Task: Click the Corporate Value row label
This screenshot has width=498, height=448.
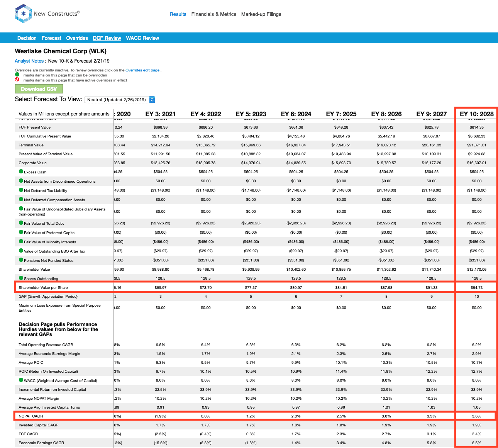Action: [x=32, y=163]
